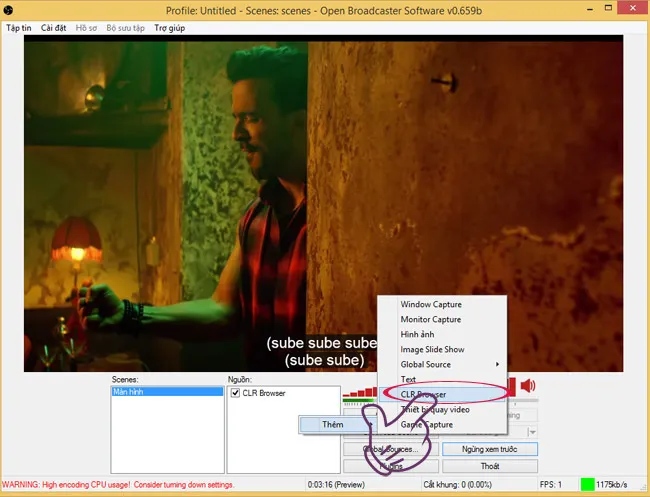Screen dimensions: 650x497
Task: Open the Trợ giúp menu
Action: pos(169,27)
